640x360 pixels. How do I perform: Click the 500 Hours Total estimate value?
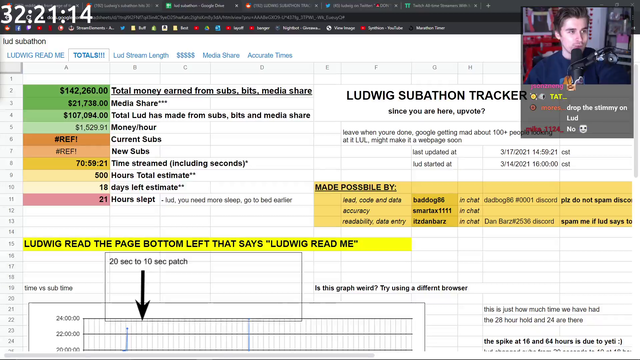coord(66,175)
